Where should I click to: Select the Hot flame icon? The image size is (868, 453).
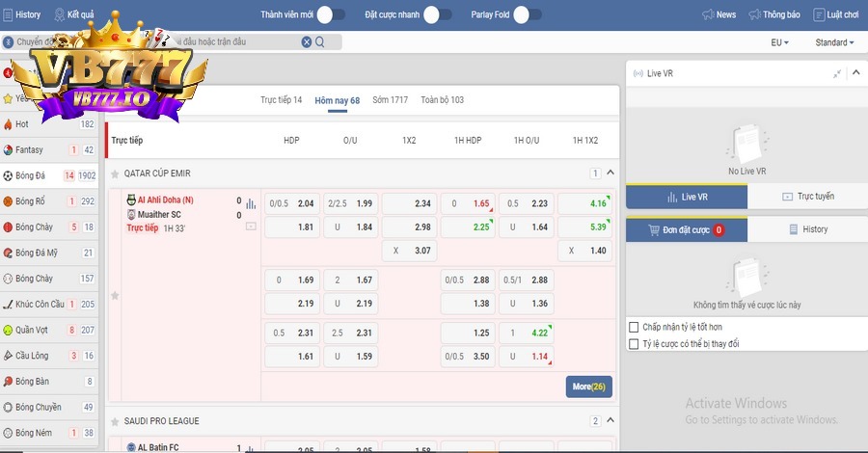click(8, 124)
